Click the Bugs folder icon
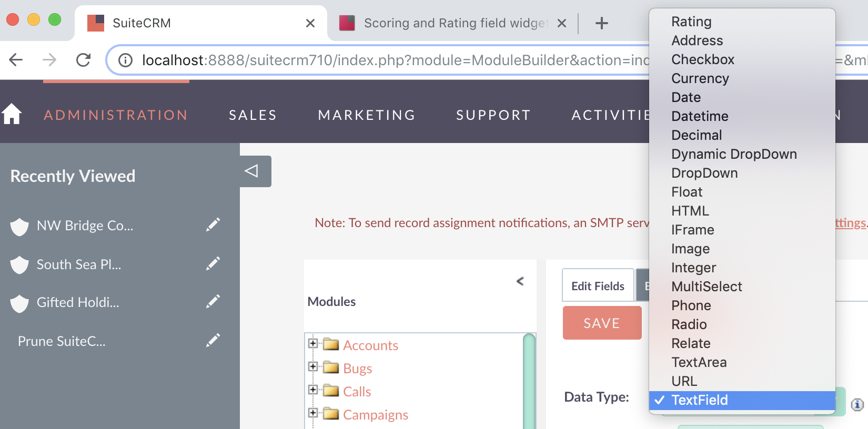This screenshot has width=868, height=429. click(331, 367)
